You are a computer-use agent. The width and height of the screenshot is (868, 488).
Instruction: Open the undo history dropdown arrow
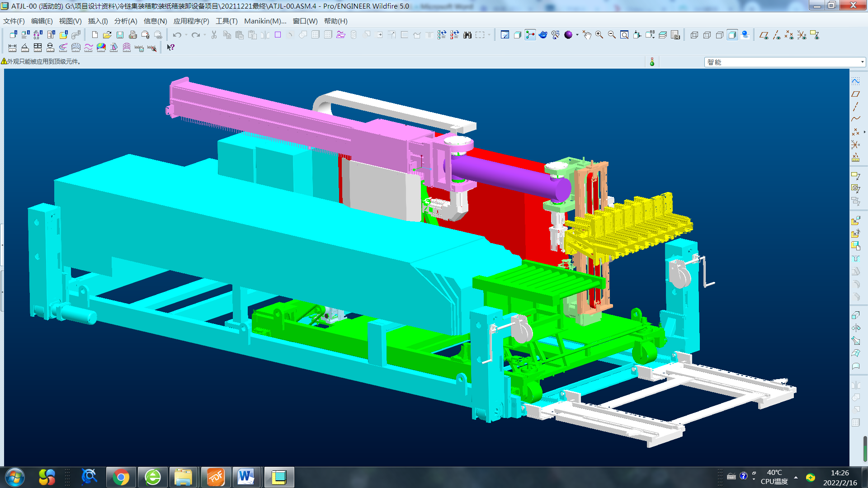point(186,35)
